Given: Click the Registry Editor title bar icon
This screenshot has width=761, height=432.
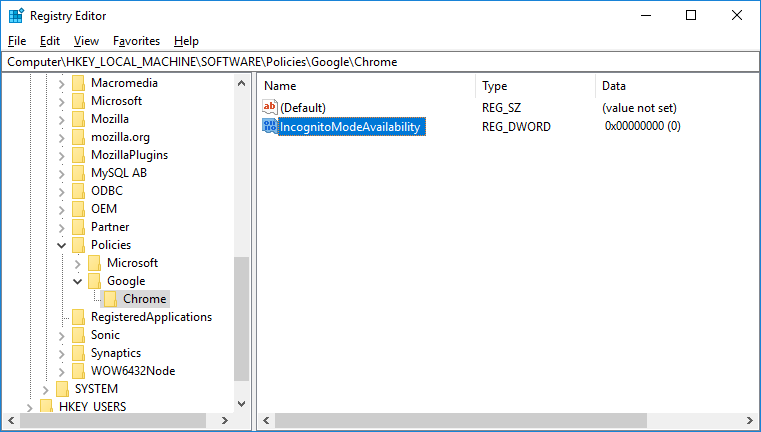Looking at the screenshot, I should tap(16, 16).
